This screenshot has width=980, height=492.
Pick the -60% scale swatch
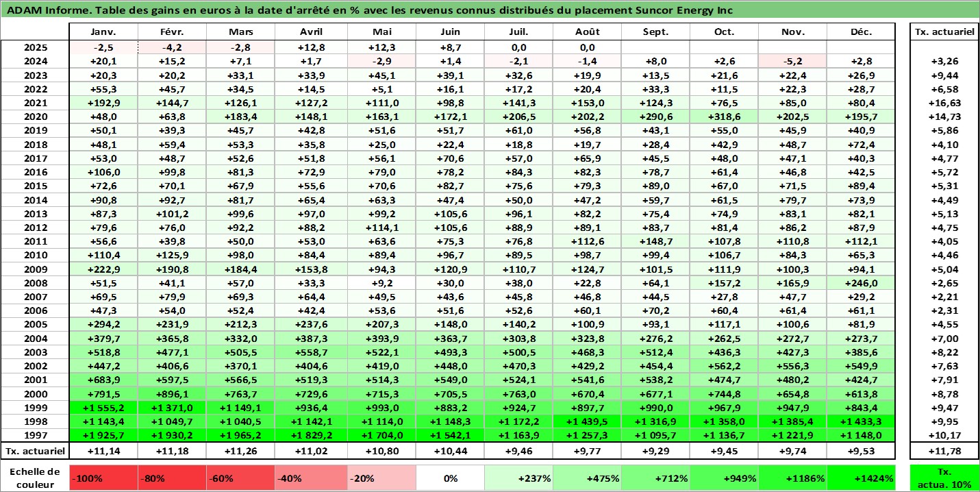click(241, 478)
